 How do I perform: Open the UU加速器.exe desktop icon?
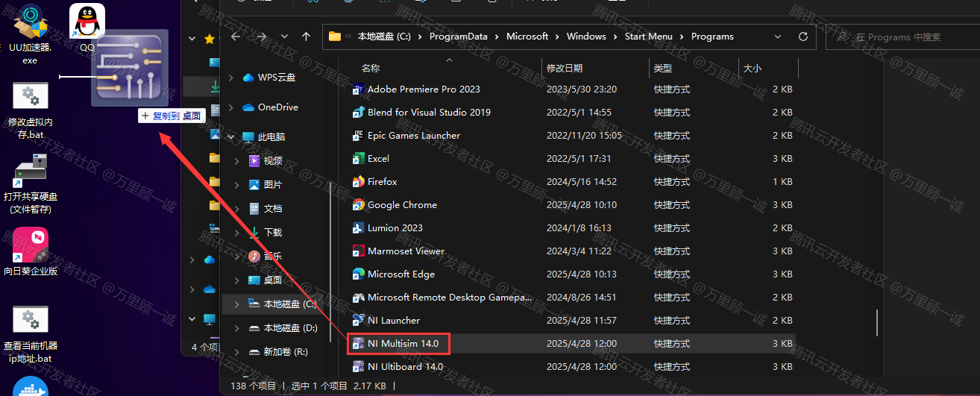[30, 22]
